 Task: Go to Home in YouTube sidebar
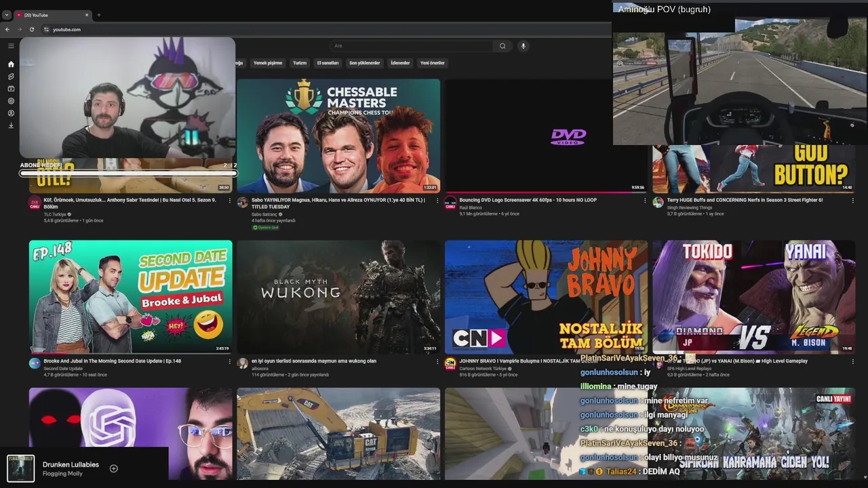(x=11, y=64)
